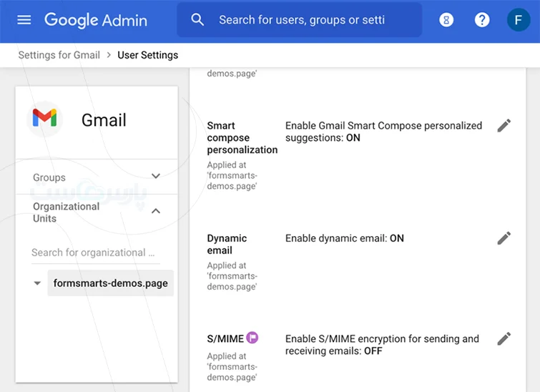Image resolution: width=540 pixels, height=392 pixels.
Task: Click the Gmail title in sidebar
Action: [104, 120]
